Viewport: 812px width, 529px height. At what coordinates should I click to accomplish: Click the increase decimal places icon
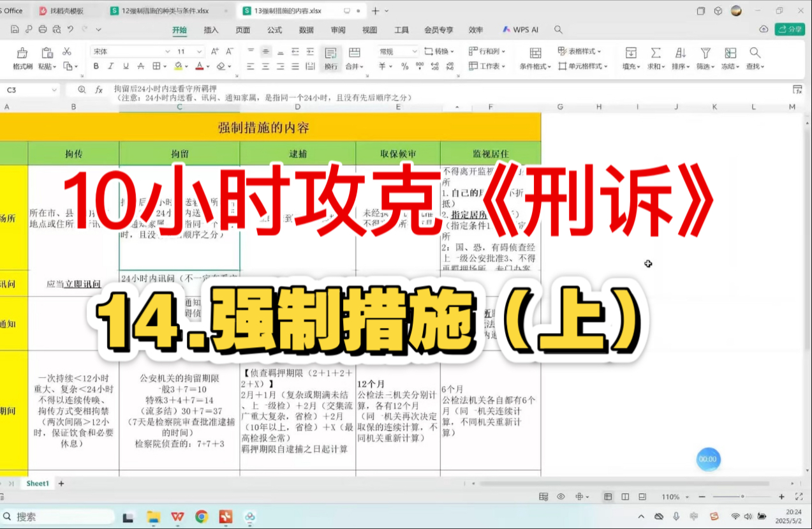(x=434, y=66)
